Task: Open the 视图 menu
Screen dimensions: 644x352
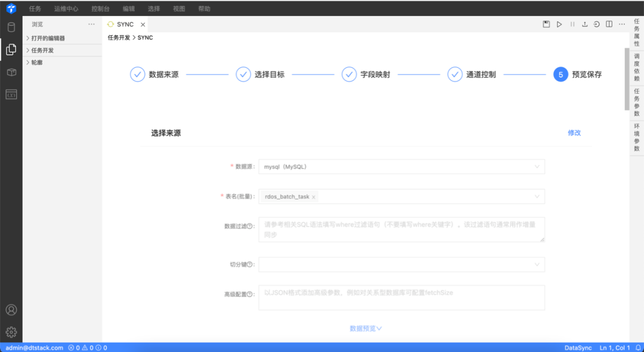Action: (179, 8)
